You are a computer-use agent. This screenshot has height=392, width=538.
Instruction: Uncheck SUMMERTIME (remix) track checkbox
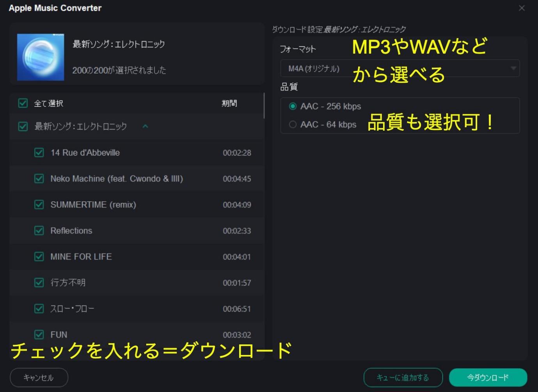pos(39,205)
